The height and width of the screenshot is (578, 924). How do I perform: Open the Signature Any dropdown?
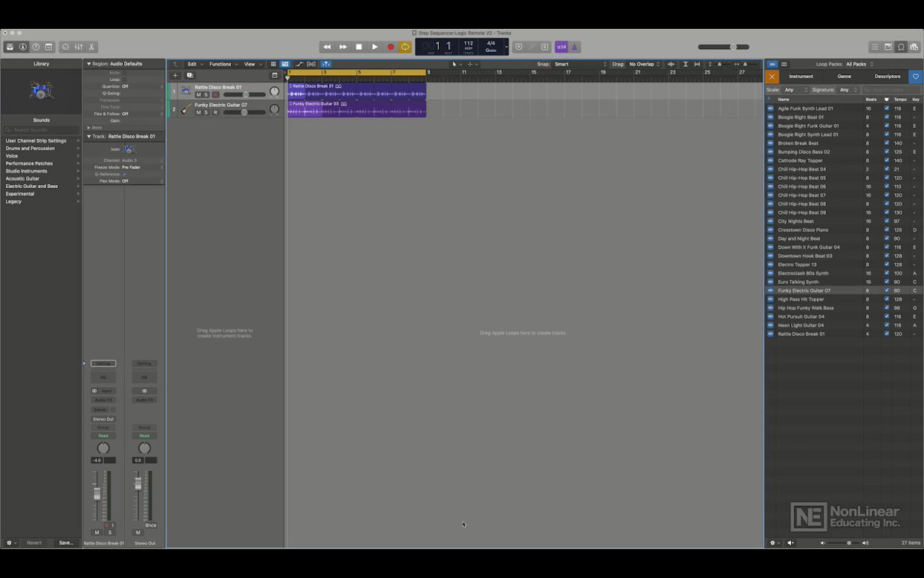(848, 90)
